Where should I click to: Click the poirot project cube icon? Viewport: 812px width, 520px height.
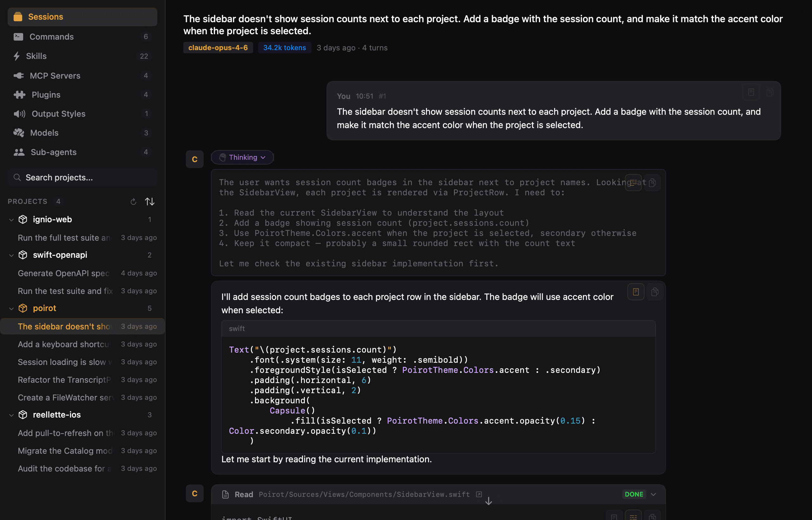tap(23, 308)
